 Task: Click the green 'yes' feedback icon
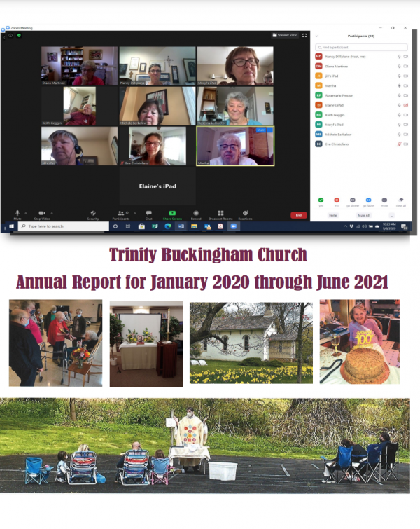[321, 200]
